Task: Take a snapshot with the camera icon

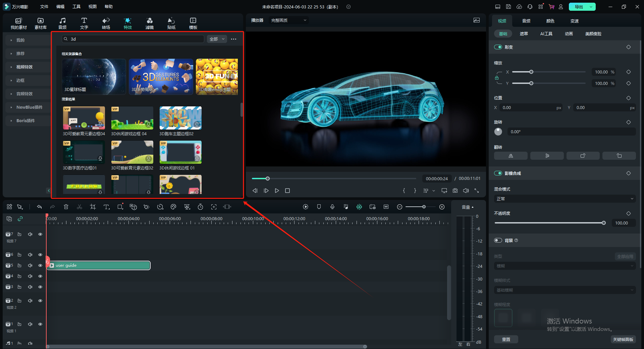Action: 455,191
